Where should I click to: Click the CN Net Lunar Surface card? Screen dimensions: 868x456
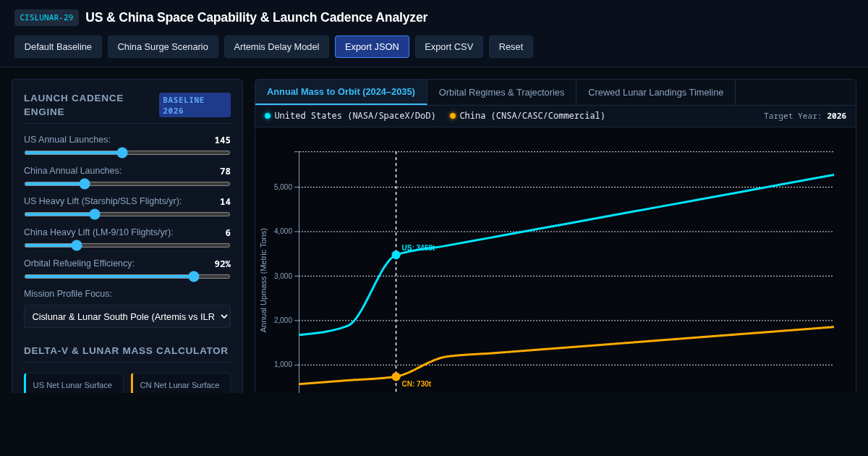pyautogui.click(x=181, y=384)
